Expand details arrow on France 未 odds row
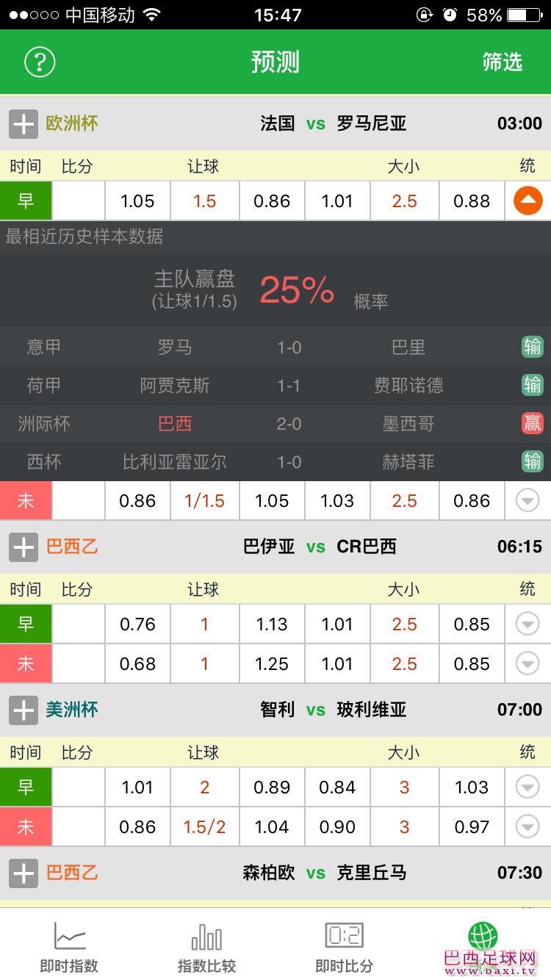 (526, 500)
